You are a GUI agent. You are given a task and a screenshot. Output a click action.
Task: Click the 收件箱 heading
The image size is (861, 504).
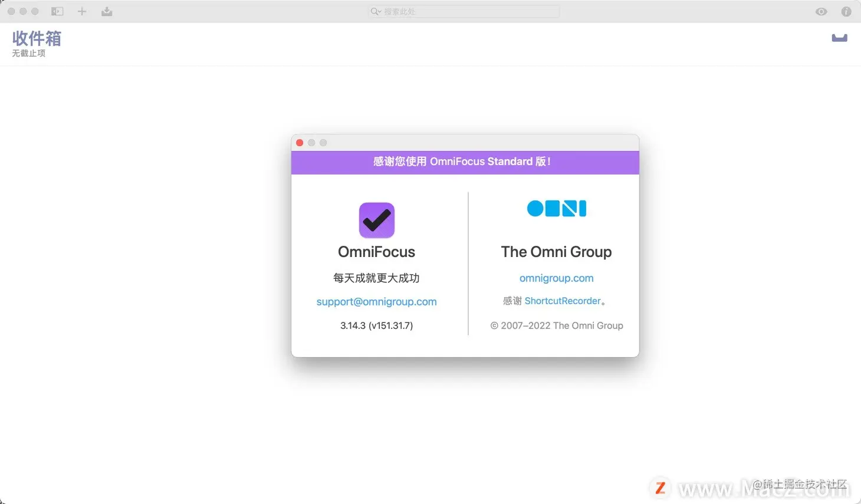(37, 38)
